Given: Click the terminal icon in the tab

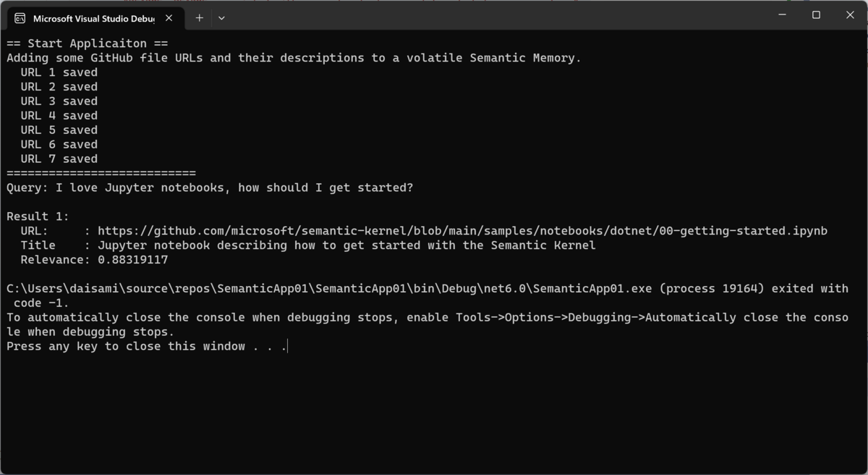Looking at the screenshot, I should [x=20, y=18].
